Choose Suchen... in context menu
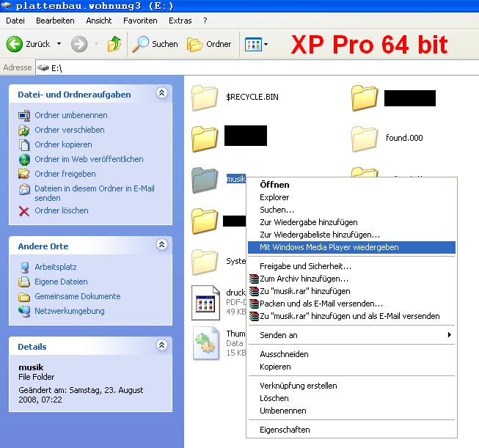479x448 pixels. point(351,210)
